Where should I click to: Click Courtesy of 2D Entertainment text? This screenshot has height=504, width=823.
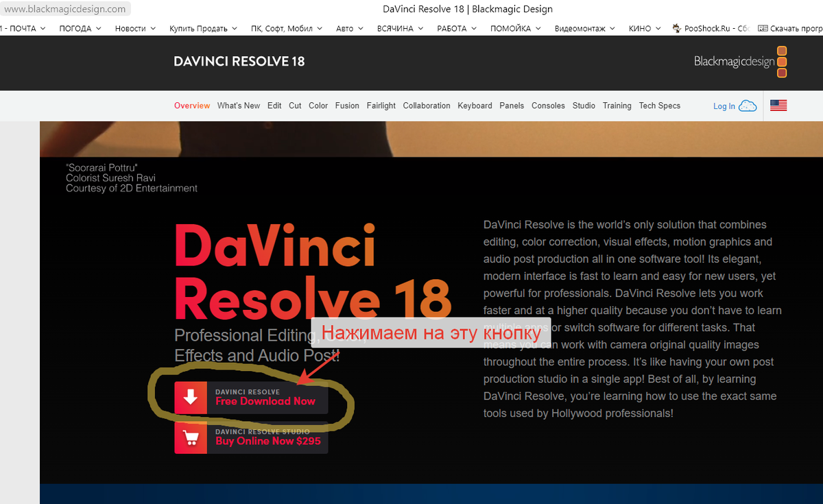pos(132,188)
